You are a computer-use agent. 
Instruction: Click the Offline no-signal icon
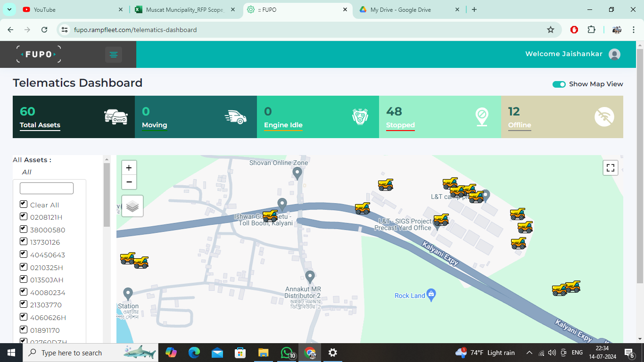605,116
